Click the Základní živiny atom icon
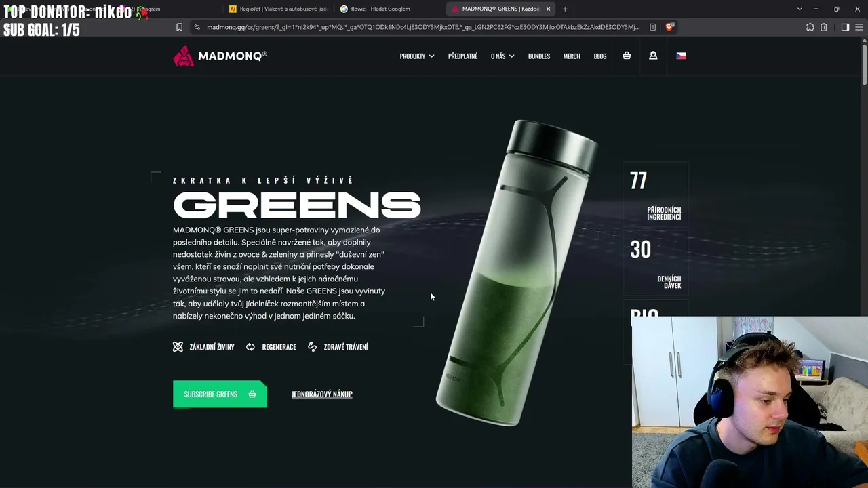Screen dimensions: 868x488 [x=178, y=346]
